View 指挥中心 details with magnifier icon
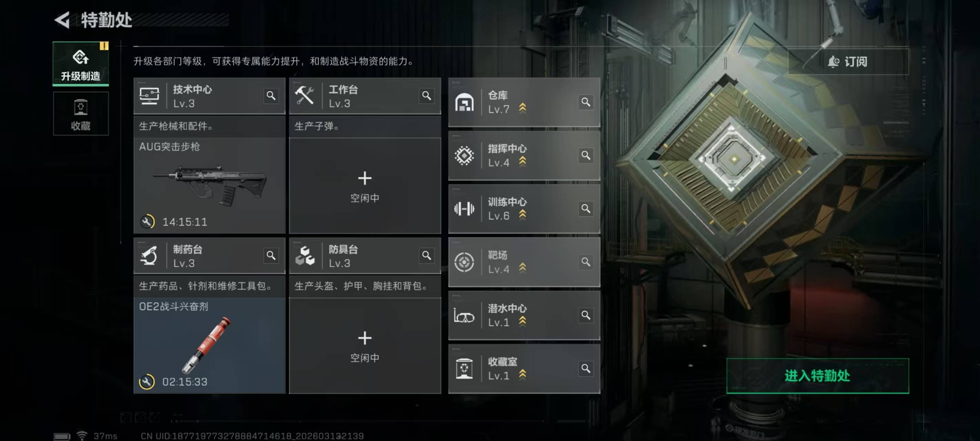Image resolution: width=980 pixels, height=441 pixels. click(x=585, y=155)
